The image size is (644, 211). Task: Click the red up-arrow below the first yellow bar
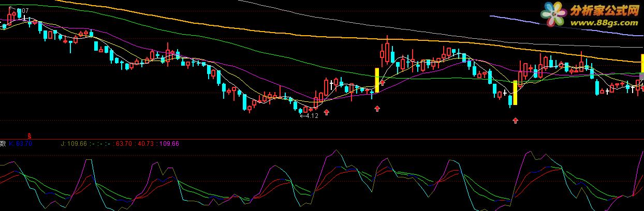tap(377, 109)
